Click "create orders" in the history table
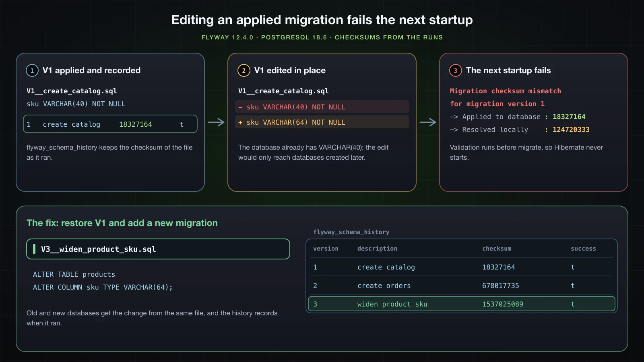This screenshot has width=644, height=362. [384, 286]
